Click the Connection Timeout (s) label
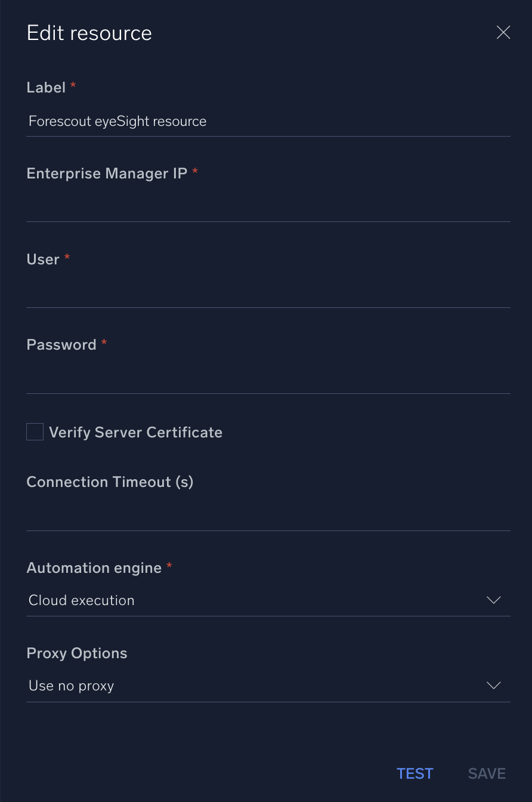Viewport: 532px width, 802px height. 110,482
